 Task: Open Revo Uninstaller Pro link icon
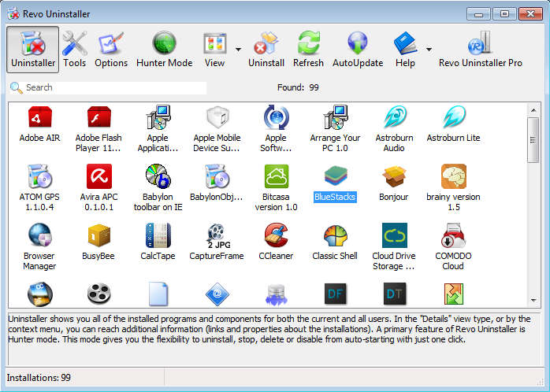(x=480, y=49)
